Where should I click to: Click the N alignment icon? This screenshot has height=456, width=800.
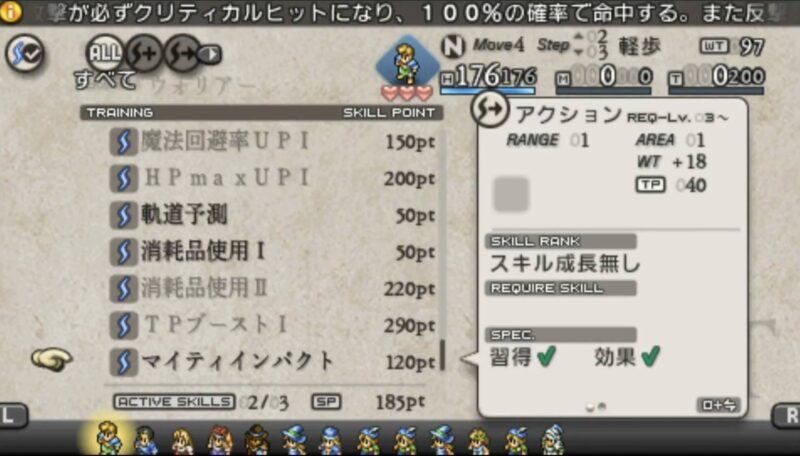453,46
